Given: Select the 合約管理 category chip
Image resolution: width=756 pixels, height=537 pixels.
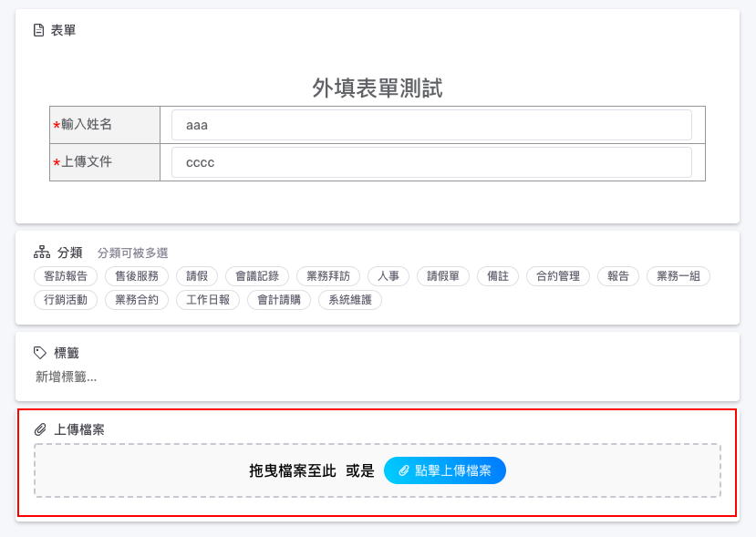Looking at the screenshot, I should (558, 276).
